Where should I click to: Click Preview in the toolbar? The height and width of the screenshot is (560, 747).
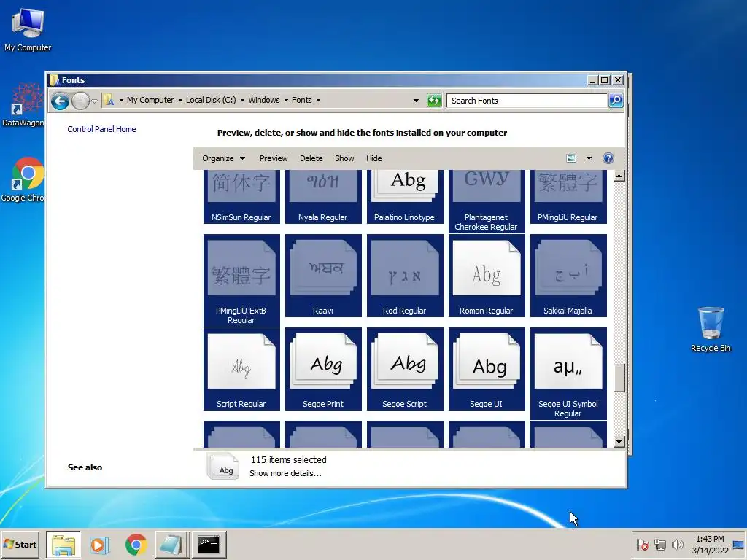coord(274,158)
